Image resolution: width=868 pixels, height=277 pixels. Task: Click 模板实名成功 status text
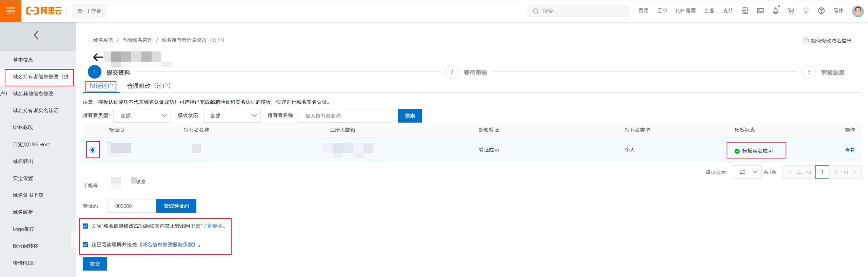coord(757,151)
